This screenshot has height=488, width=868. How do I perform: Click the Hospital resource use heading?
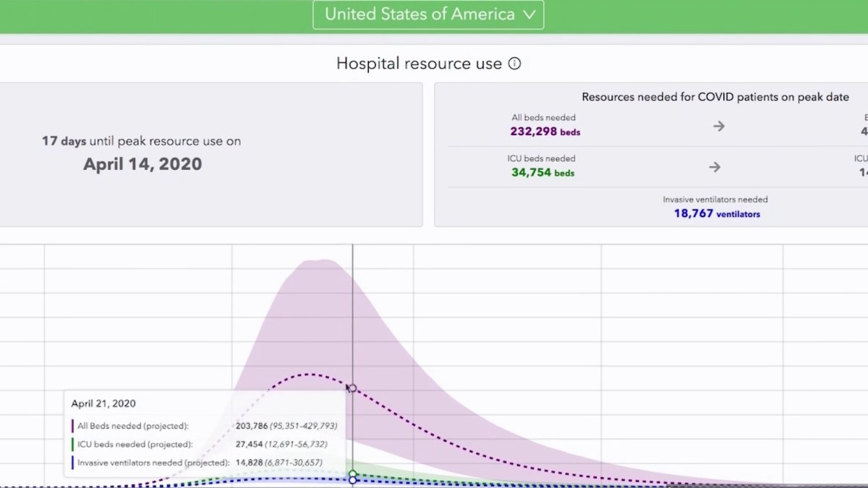point(419,64)
